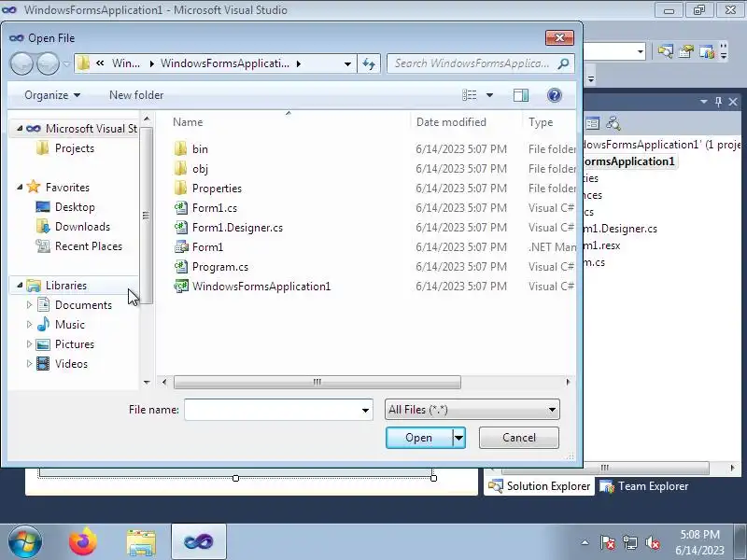The height and width of the screenshot is (560, 747).
Task: Switch to the Solution Explorer tab
Action: point(540,486)
